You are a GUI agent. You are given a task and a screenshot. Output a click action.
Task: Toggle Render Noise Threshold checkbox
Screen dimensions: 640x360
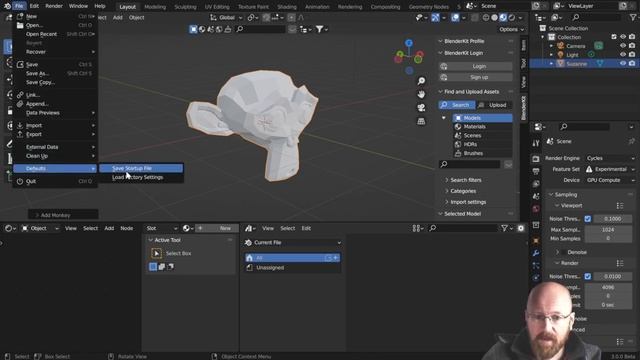click(588, 276)
